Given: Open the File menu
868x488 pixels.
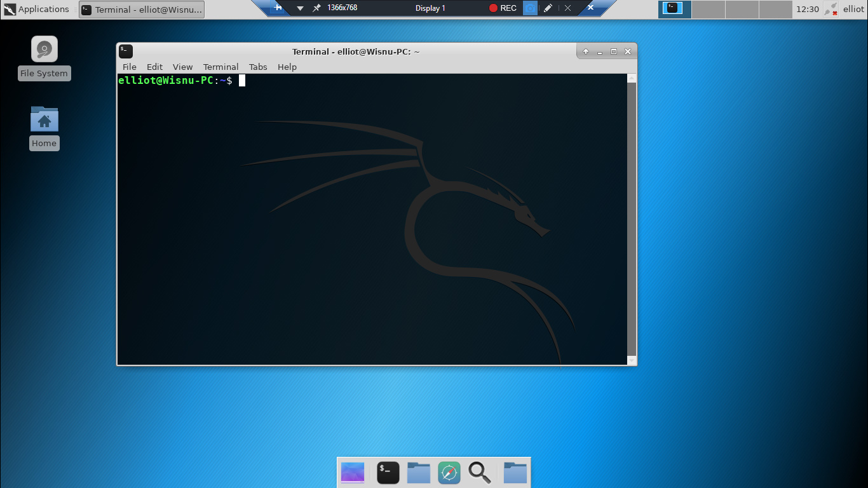Looking at the screenshot, I should pos(130,67).
